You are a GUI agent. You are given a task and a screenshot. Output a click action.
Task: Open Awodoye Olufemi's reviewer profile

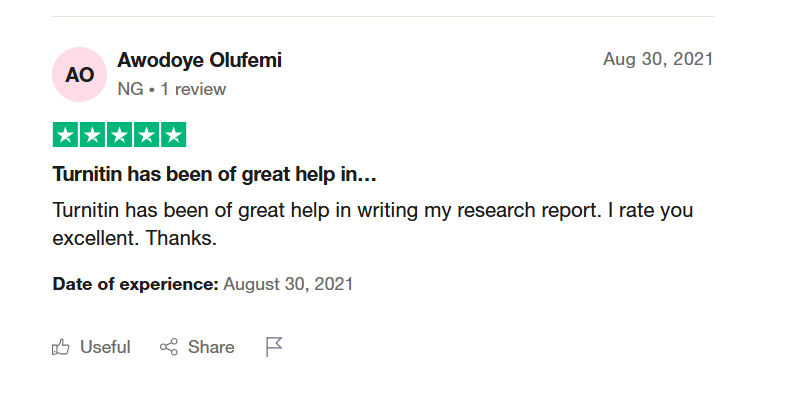click(200, 60)
